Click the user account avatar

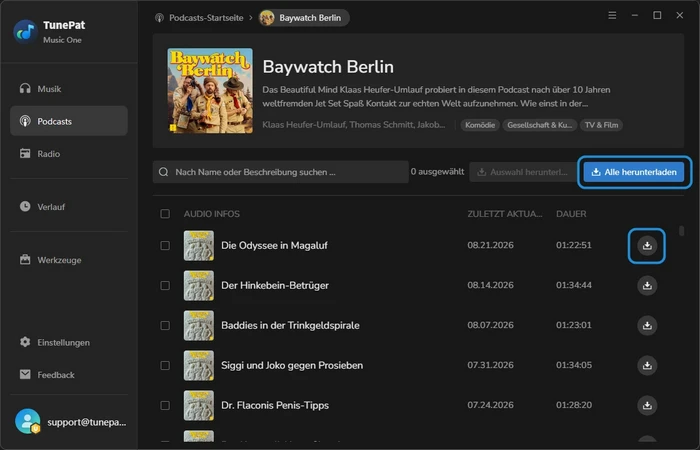(28, 421)
